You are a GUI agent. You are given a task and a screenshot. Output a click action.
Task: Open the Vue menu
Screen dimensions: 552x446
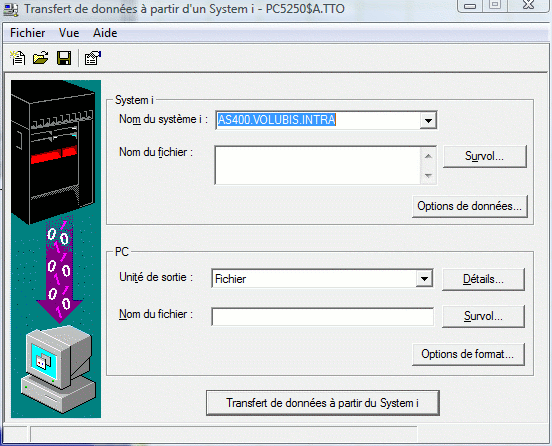coord(69,33)
